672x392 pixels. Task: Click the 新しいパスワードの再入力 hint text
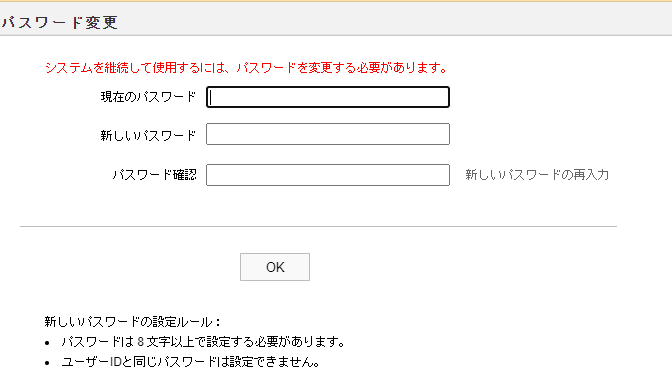click(537, 175)
